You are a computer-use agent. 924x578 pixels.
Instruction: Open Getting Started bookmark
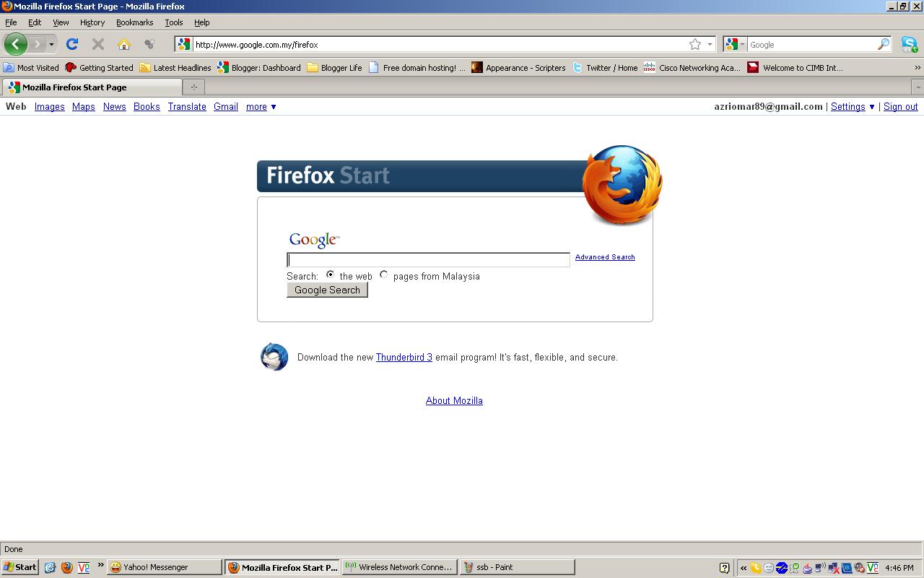[99, 67]
